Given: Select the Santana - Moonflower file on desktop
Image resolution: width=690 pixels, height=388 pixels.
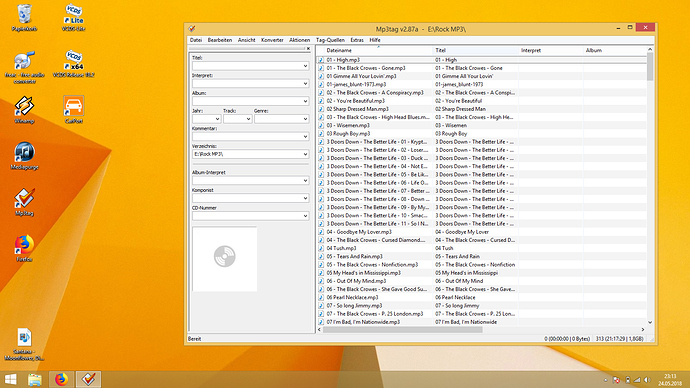Looking at the screenshot, I should point(25,344).
